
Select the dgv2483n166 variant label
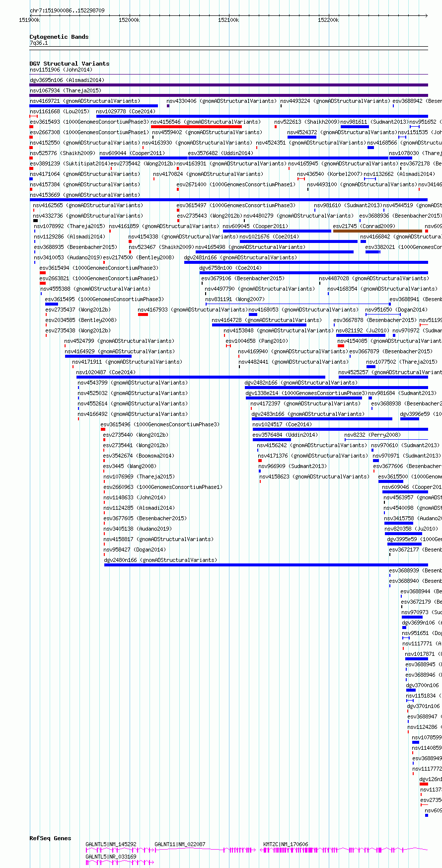point(308,414)
